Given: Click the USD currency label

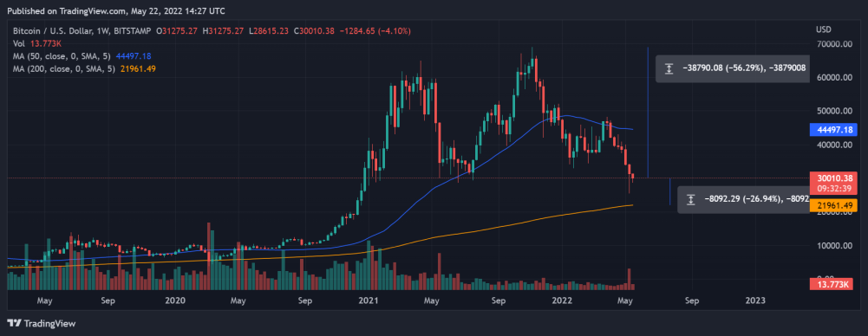Looking at the screenshot, I should pyautogui.click(x=824, y=29).
